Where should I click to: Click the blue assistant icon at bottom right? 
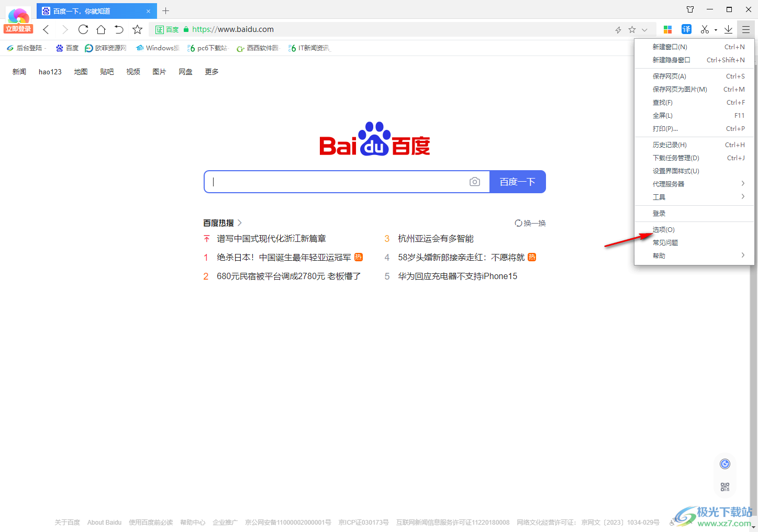point(725,464)
